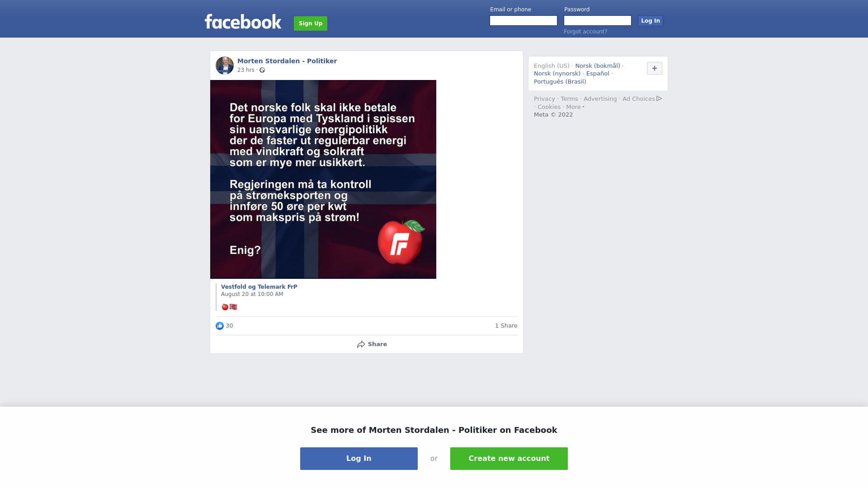The height and width of the screenshot is (488, 868).
Task: Click the Facebook logo
Action: tap(243, 21)
